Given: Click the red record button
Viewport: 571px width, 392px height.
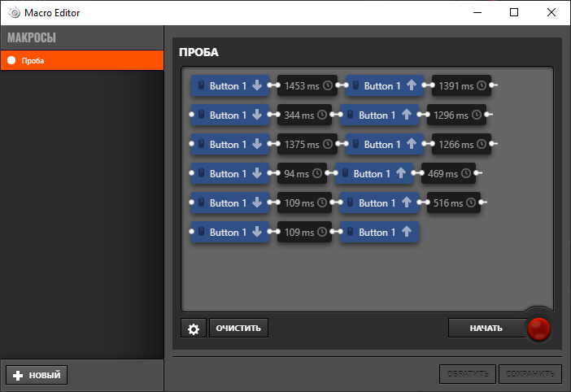Looking at the screenshot, I should click(x=538, y=329).
